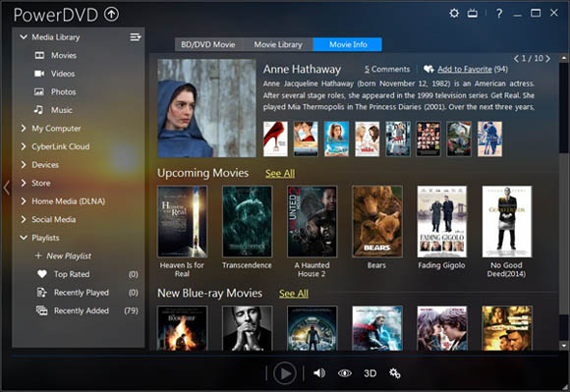Mute the volume speaker icon

[x=319, y=373]
